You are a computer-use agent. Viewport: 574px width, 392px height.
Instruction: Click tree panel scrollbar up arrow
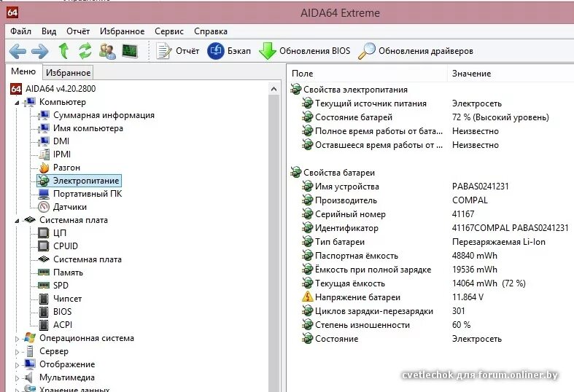(x=274, y=89)
